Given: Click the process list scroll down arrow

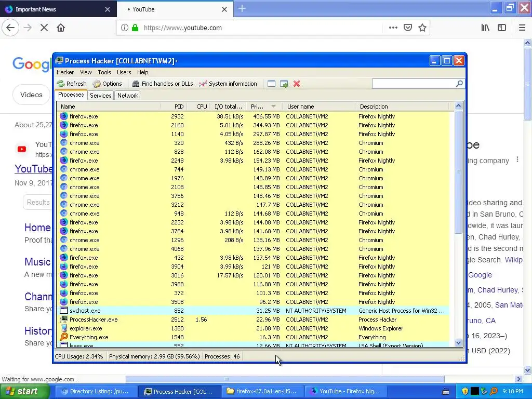Looking at the screenshot, I should click(x=458, y=343).
